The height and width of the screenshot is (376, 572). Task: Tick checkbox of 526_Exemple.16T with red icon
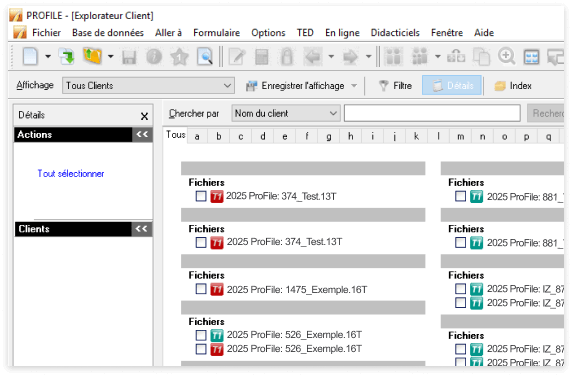click(x=201, y=349)
